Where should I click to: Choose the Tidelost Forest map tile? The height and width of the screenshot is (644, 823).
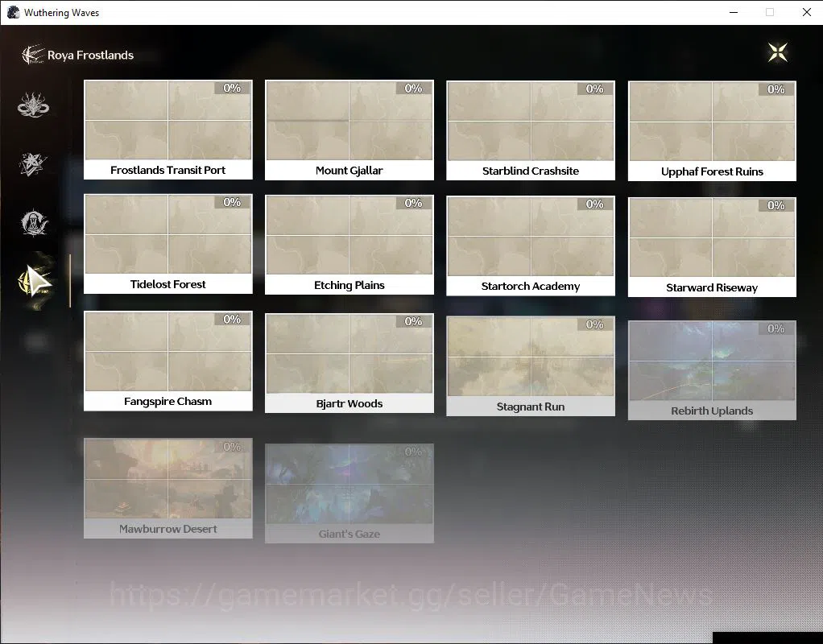(168, 244)
